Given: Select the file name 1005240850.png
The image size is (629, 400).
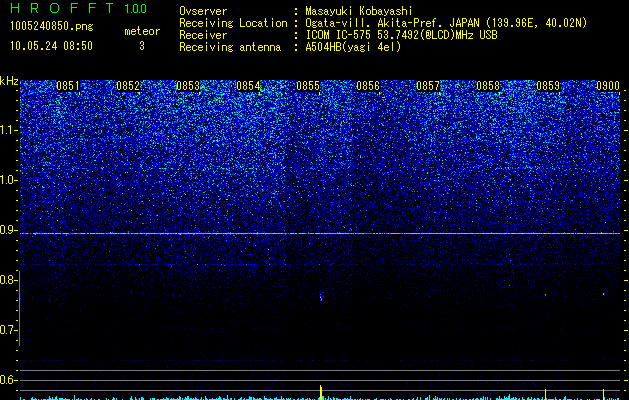Looking at the screenshot, I should pos(52,27).
